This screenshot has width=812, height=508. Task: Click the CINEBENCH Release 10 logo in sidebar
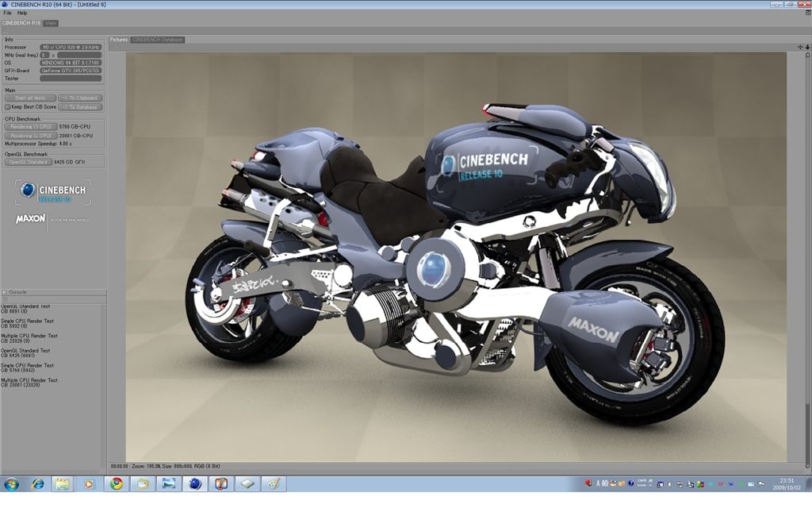click(53, 192)
